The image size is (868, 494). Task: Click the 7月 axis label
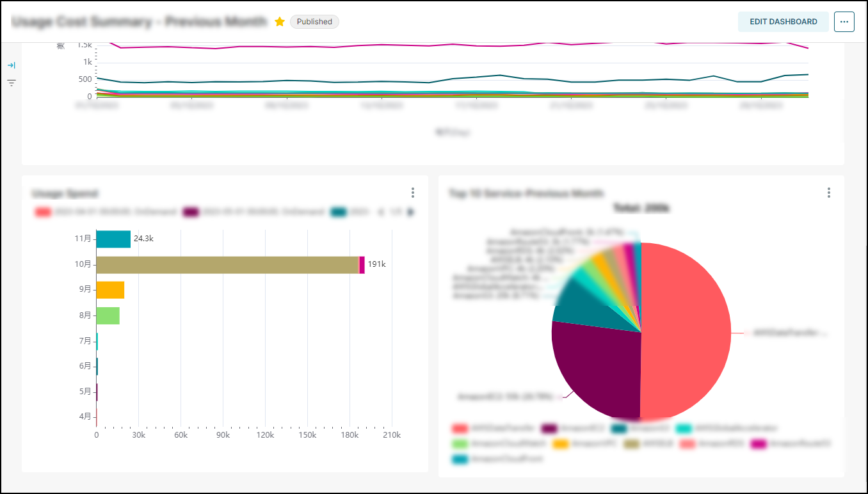85,341
